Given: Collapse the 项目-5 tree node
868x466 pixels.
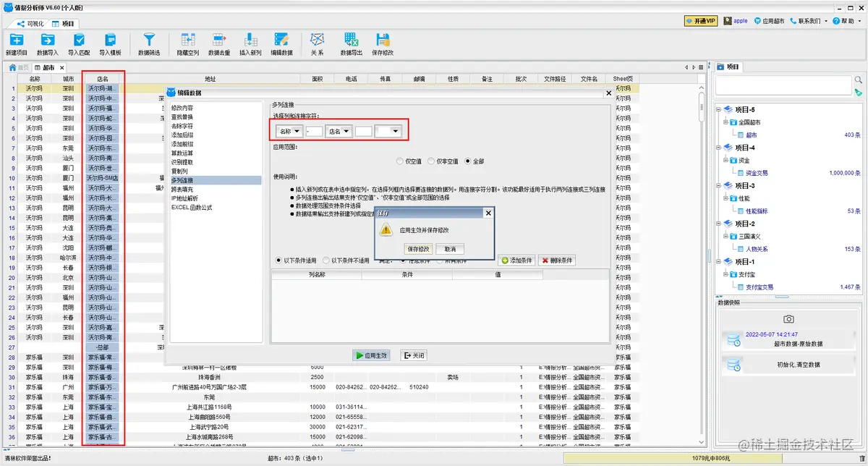Looking at the screenshot, I should tap(719, 110).
